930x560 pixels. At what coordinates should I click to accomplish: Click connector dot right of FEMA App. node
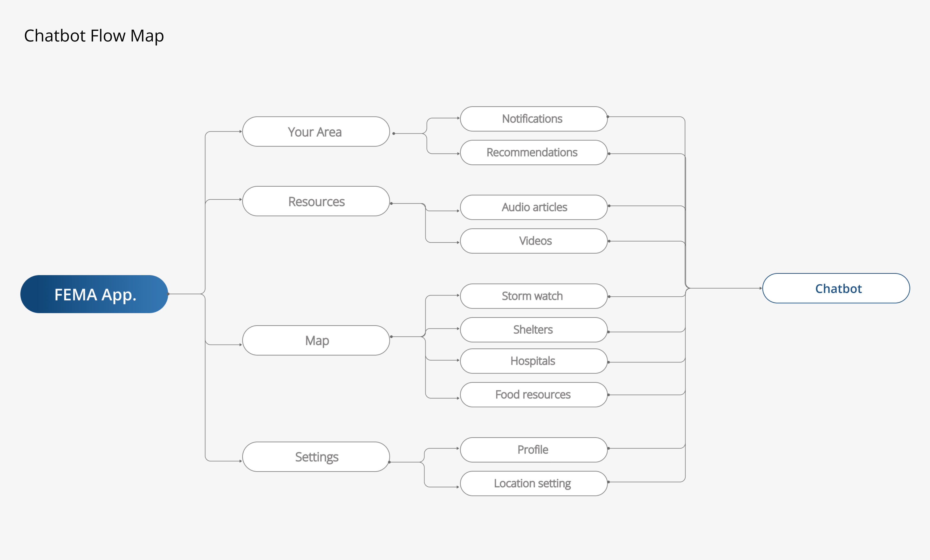coord(168,294)
